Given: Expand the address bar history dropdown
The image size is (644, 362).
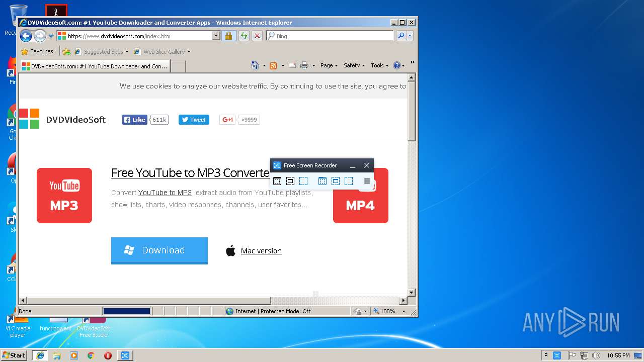Looking at the screenshot, I should (216, 36).
